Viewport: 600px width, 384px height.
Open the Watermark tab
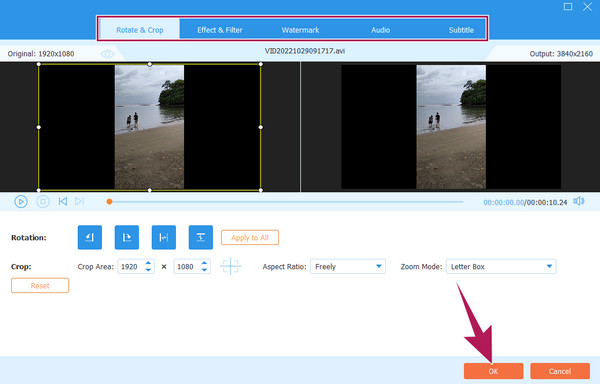click(300, 30)
